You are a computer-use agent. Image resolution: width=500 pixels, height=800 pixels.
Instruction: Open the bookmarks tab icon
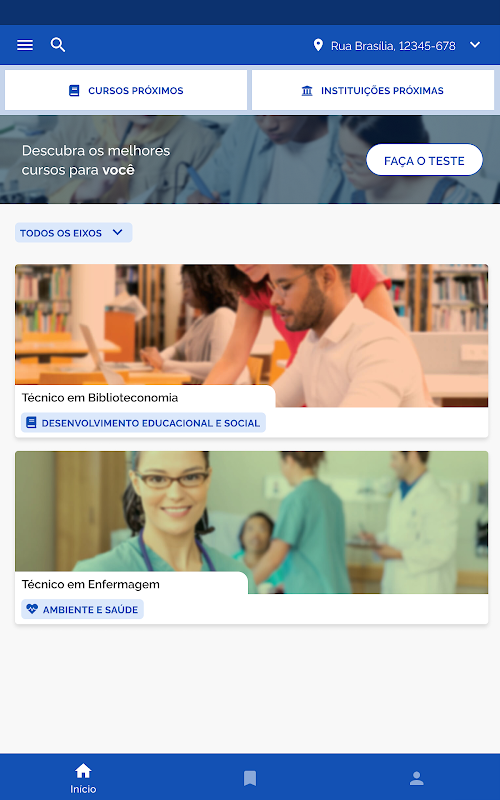(x=249, y=778)
